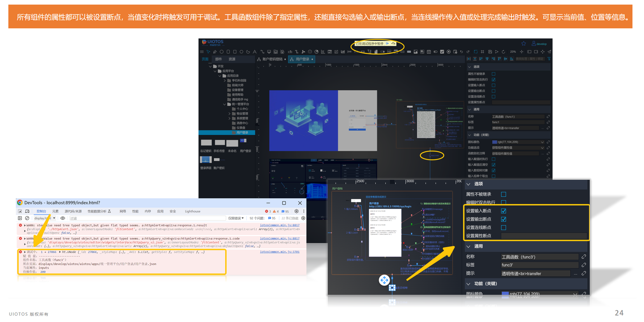The height and width of the screenshot is (322, 644).
Task: Click the console eye live-expression icon
Action: click(x=63, y=218)
